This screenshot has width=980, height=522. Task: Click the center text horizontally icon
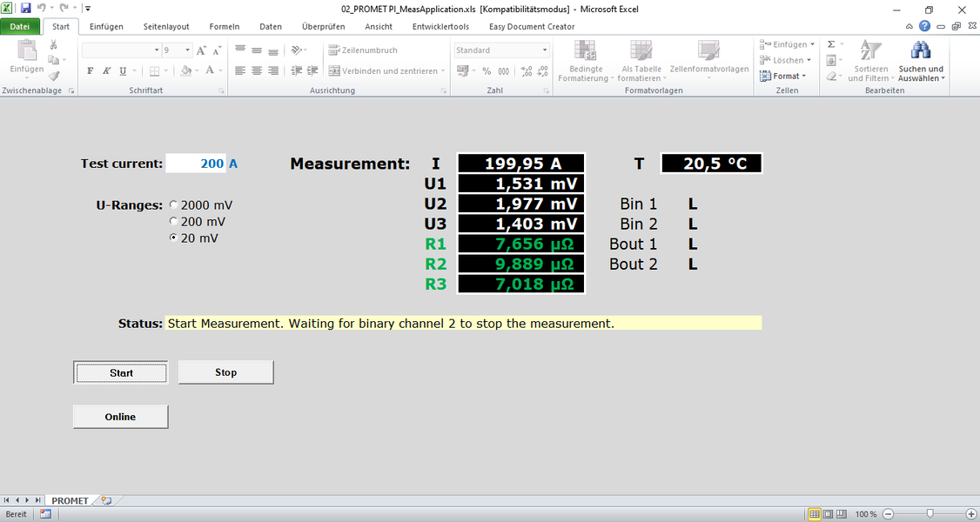click(256, 71)
